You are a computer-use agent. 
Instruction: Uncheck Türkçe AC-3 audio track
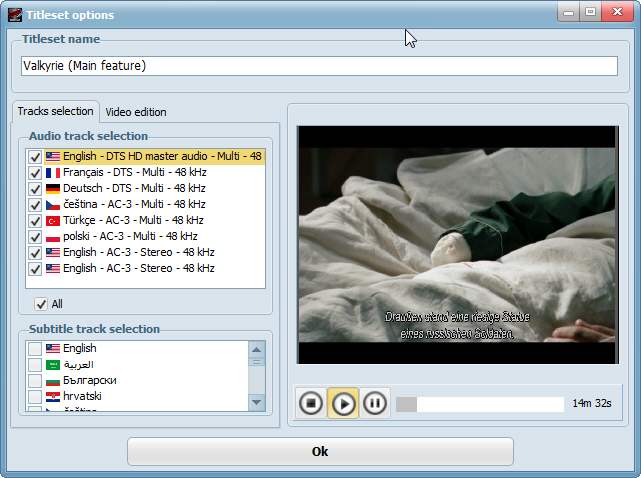pos(35,221)
